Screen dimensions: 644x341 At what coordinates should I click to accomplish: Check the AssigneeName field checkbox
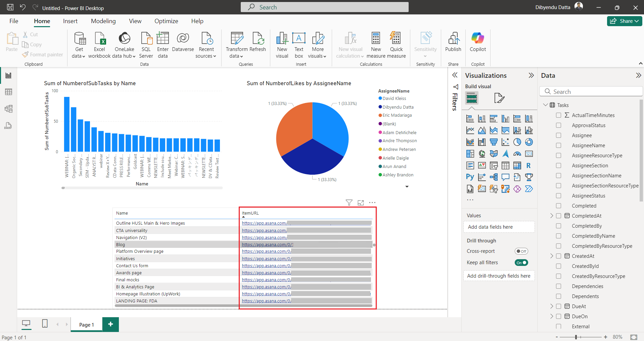pyautogui.click(x=558, y=146)
